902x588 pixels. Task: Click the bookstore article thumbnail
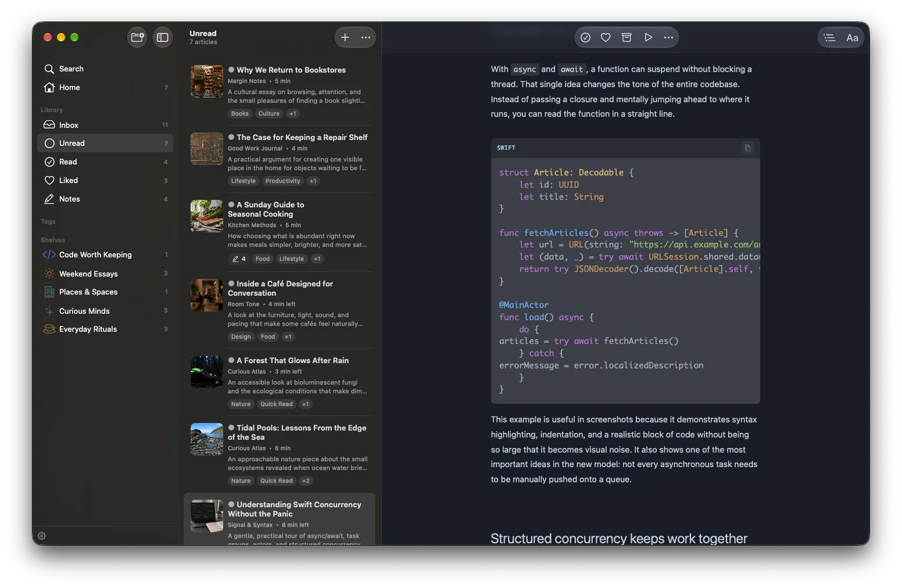pyautogui.click(x=207, y=81)
